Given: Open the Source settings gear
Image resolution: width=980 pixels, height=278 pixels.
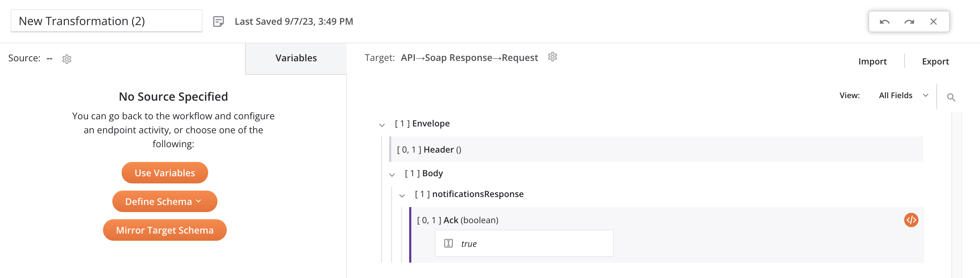Looking at the screenshot, I should pos(67,59).
